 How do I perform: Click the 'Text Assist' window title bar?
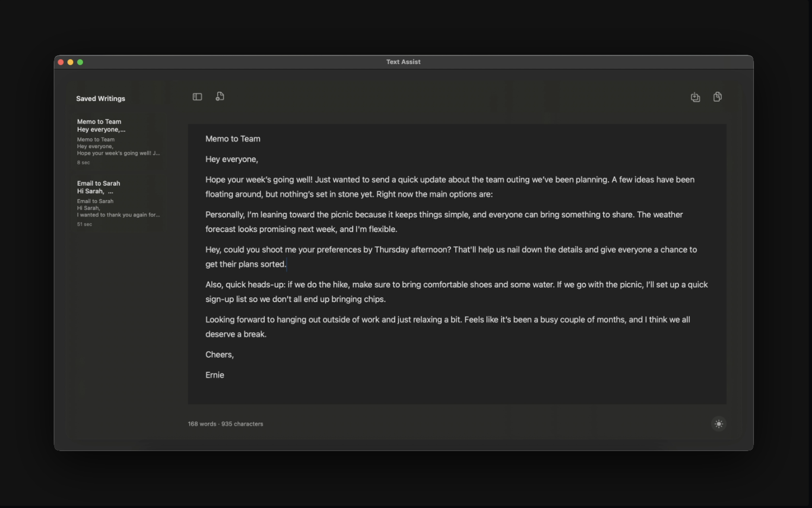tap(403, 62)
